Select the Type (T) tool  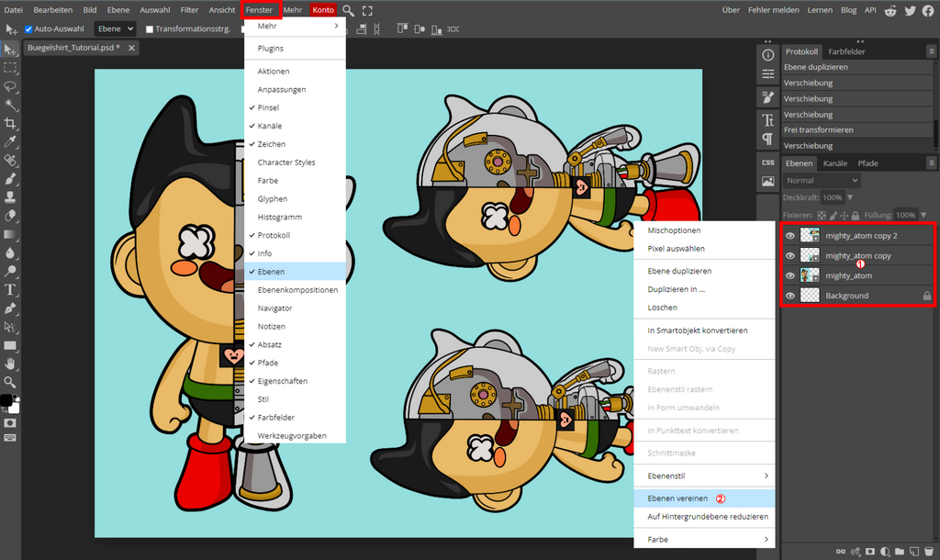click(x=11, y=290)
